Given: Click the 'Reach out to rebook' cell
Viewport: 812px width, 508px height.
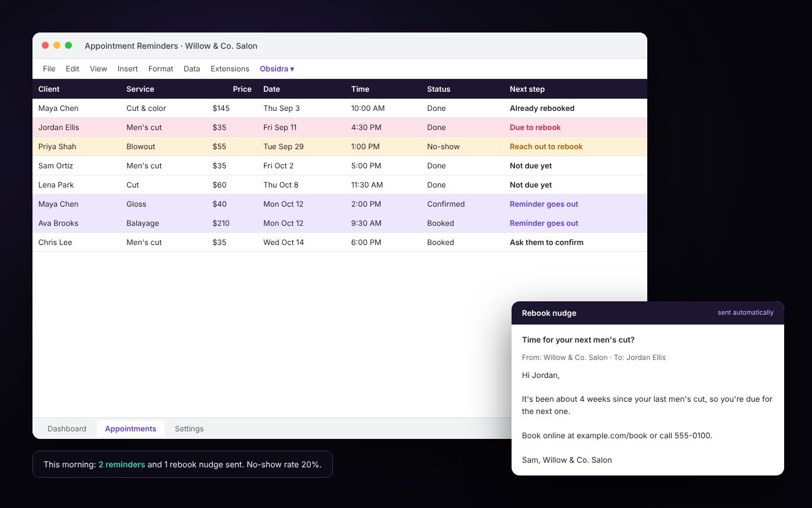Looking at the screenshot, I should [x=575, y=146].
